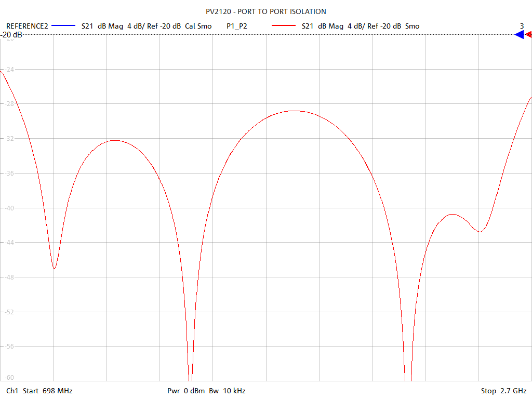This screenshot has width=532, height=399.
Task: Click the -48 axis tick label
Action: click(8, 277)
